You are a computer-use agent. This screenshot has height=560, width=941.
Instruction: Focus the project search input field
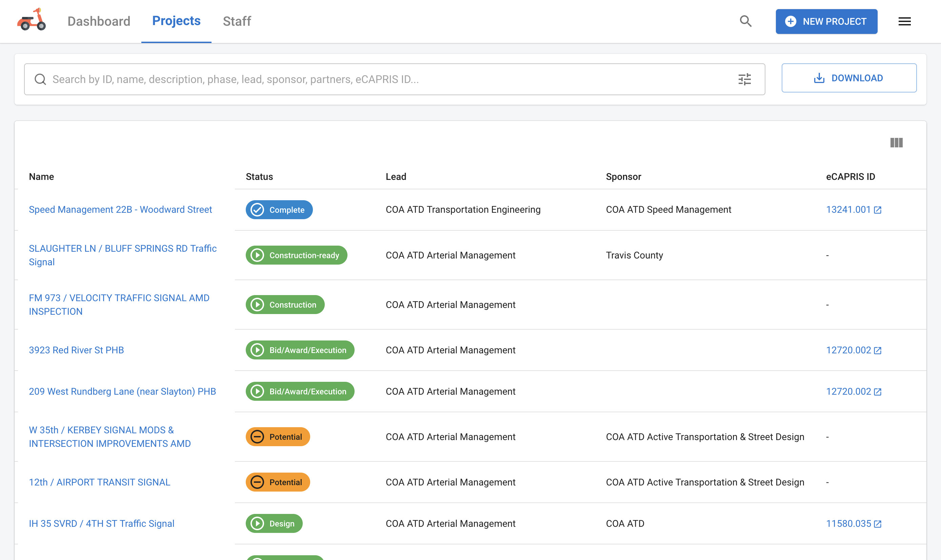(x=395, y=79)
